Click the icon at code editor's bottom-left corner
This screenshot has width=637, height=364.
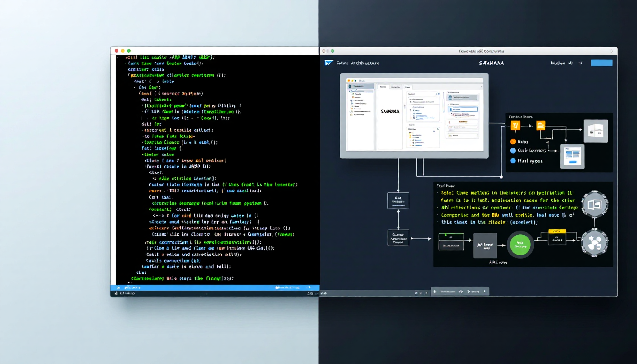pos(115,293)
